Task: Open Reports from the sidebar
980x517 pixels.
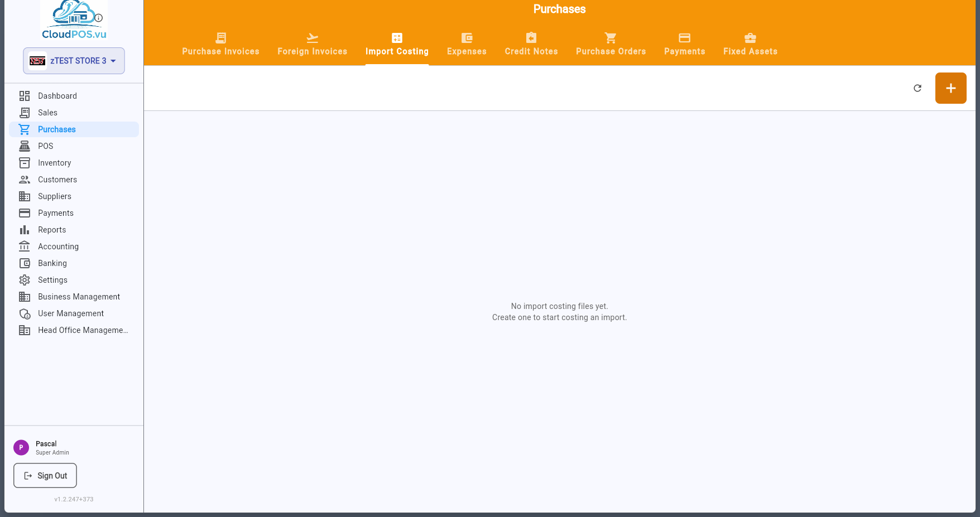Action: [74, 230]
